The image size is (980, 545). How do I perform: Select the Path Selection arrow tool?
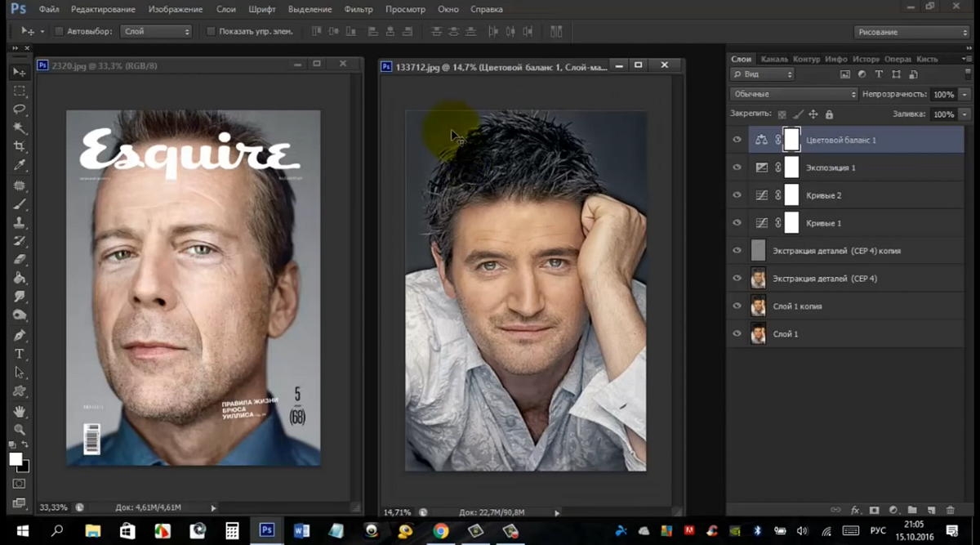(x=20, y=373)
